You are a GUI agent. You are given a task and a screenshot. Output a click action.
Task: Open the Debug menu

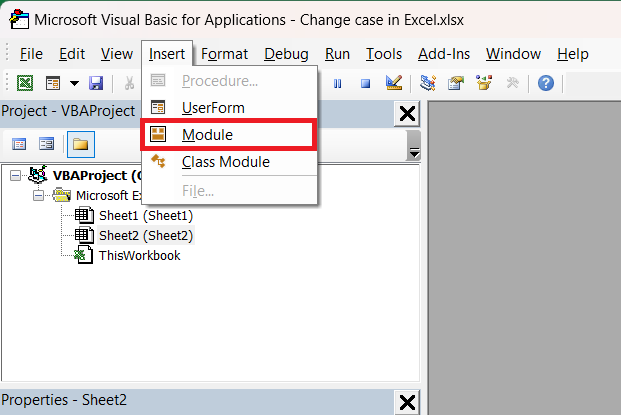coord(286,54)
